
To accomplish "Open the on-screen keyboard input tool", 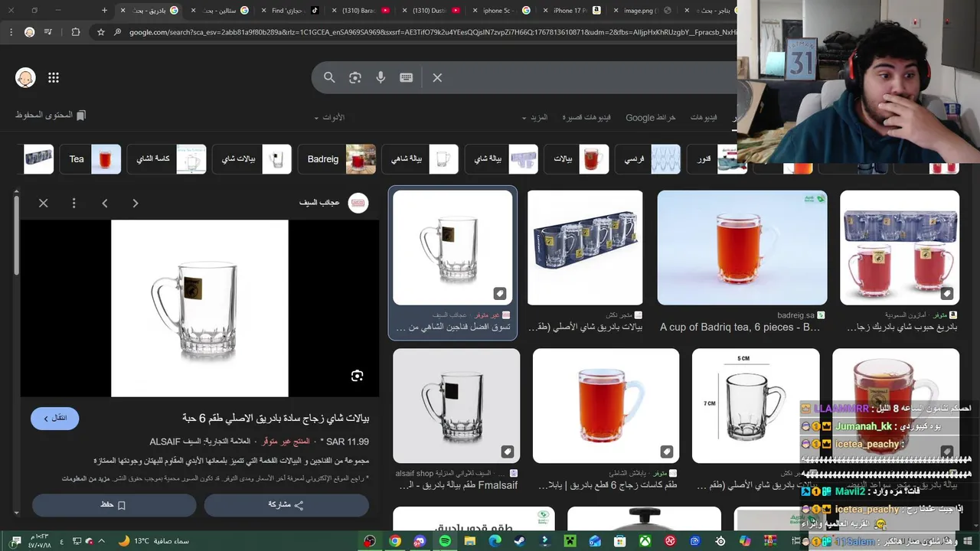I will pyautogui.click(x=407, y=77).
